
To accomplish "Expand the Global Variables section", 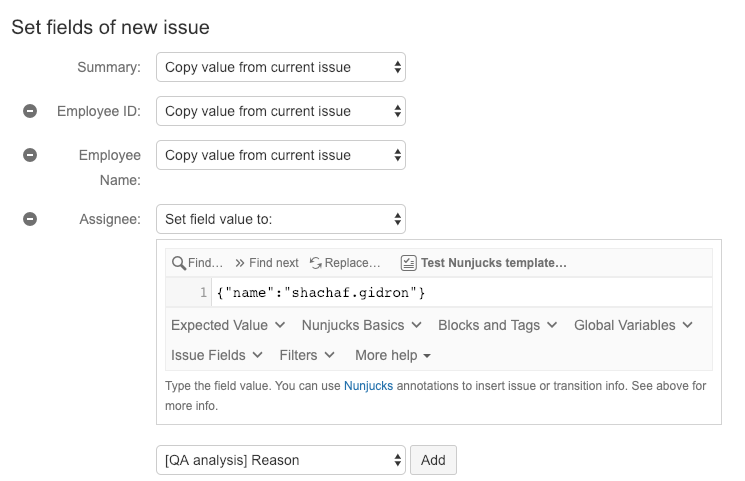I will click(x=633, y=325).
